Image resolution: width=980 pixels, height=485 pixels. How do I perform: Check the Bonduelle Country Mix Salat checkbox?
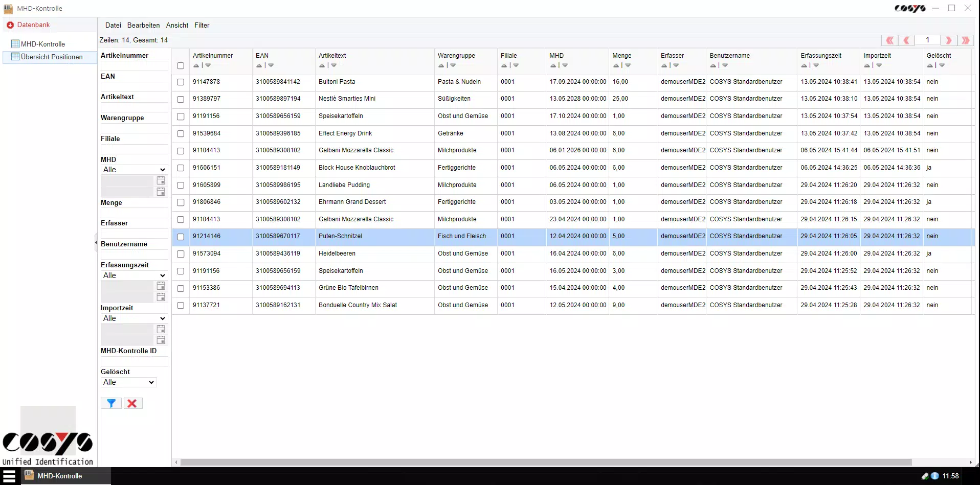[x=181, y=305]
